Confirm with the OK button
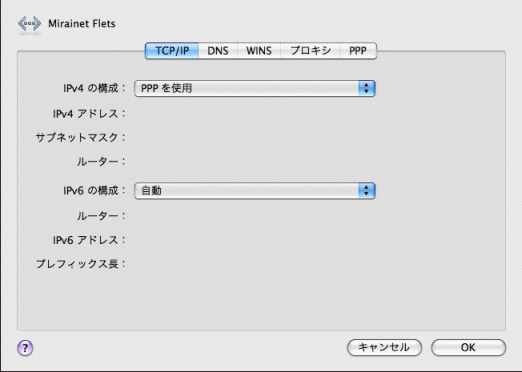 click(x=468, y=348)
